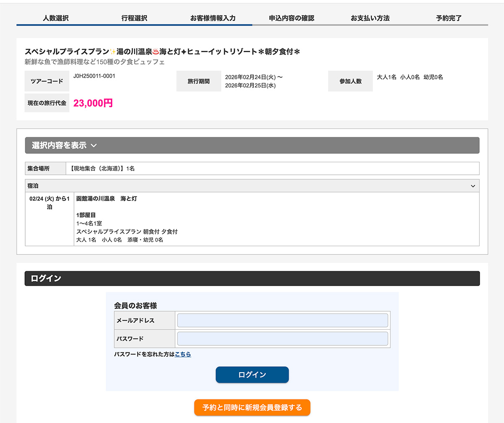Expand the 選択内容を表示 section header

click(252, 145)
